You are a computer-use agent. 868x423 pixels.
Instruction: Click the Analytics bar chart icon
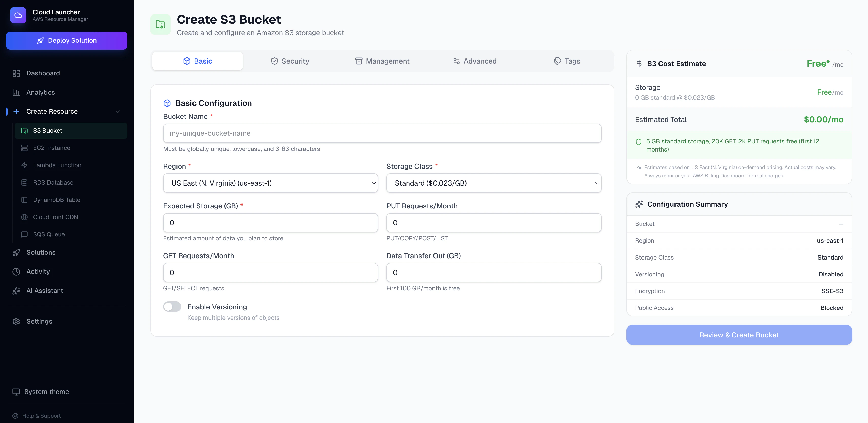[x=16, y=93]
